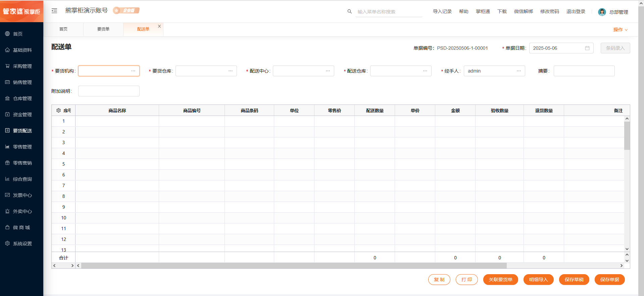Click the 验收数量 column header
Viewport: 644px width, 296px height.
click(500, 111)
